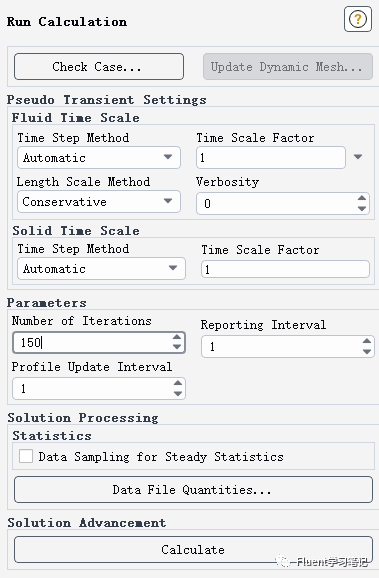Screen dimensions: 379x578
Task: Open Fluid Time Step Method dropdown
Action: pos(99,158)
